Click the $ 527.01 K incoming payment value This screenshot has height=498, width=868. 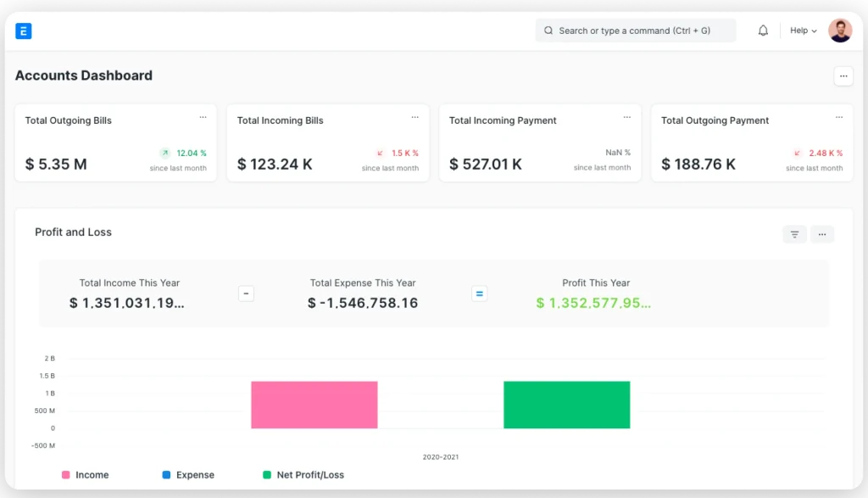click(x=486, y=164)
